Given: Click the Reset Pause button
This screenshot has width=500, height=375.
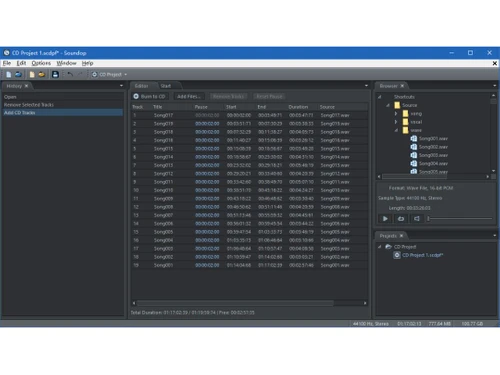Looking at the screenshot, I should point(269,96).
